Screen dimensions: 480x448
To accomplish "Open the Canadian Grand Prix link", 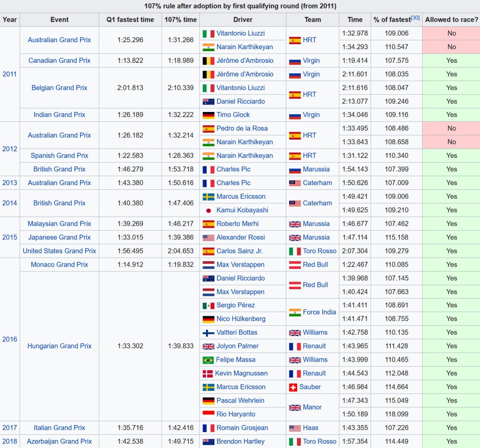I will click(x=60, y=60).
